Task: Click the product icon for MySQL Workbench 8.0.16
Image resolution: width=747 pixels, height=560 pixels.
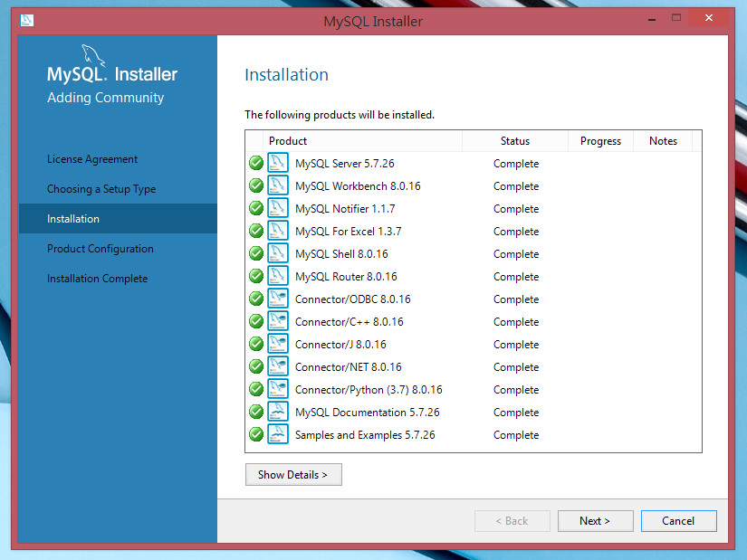Action: click(278, 185)
